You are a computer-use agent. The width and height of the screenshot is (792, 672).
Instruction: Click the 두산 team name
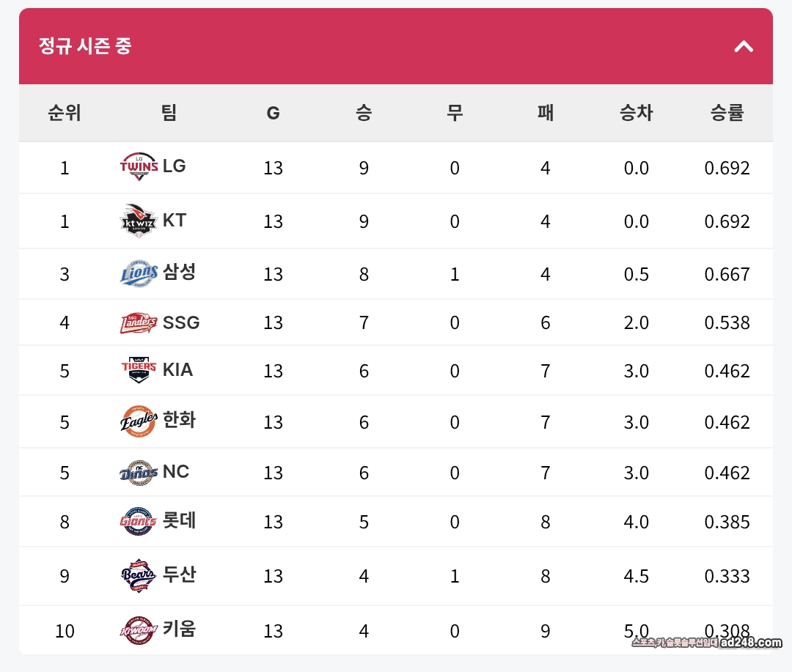(179, 575)
